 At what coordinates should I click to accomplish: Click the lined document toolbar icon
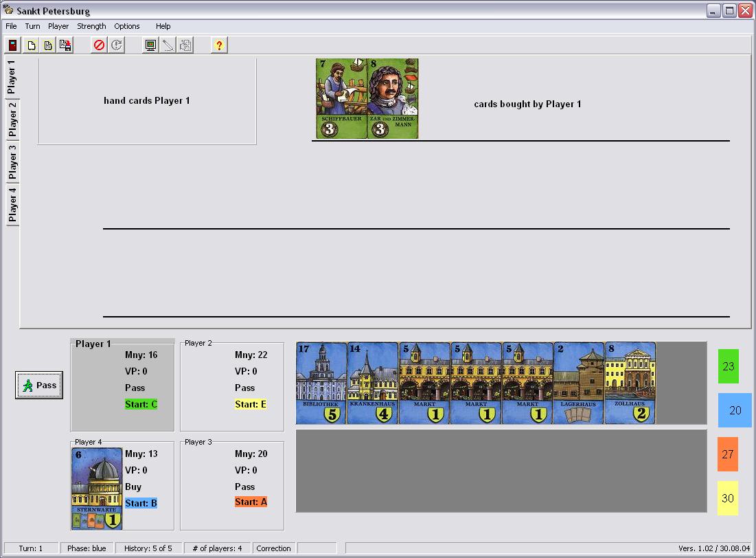48,45
